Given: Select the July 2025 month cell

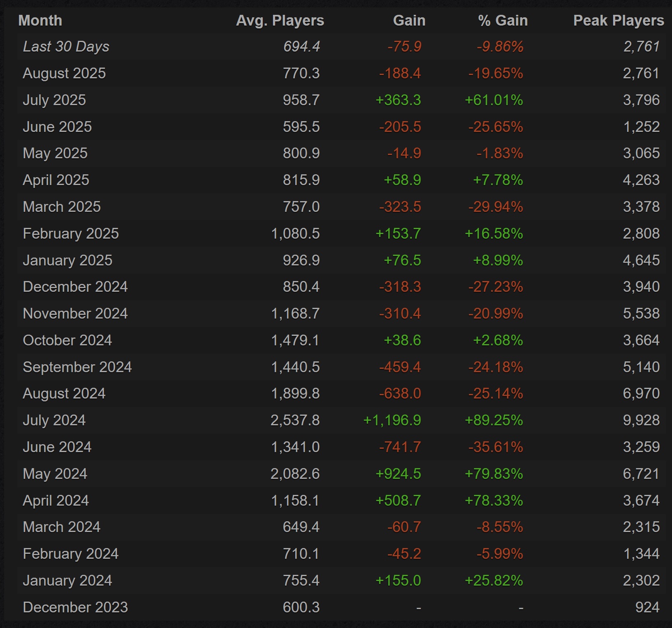Looking at the screenshot, I should 54,100.
